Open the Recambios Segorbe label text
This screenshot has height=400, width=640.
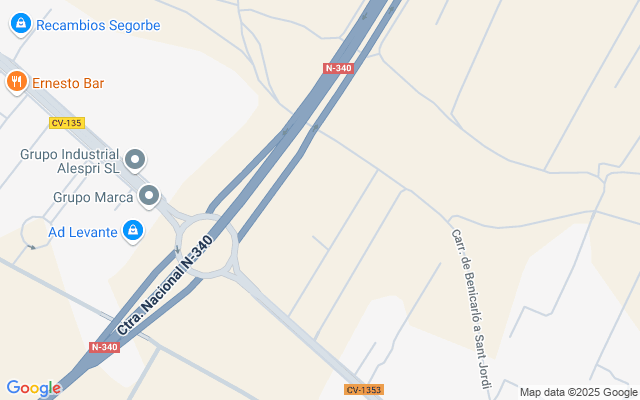pyautogui.click(x=98, y=25)
